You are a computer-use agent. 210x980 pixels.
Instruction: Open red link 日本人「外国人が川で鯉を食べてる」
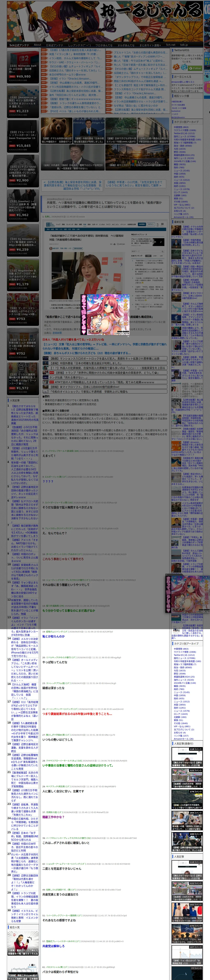tap(73, 339)
